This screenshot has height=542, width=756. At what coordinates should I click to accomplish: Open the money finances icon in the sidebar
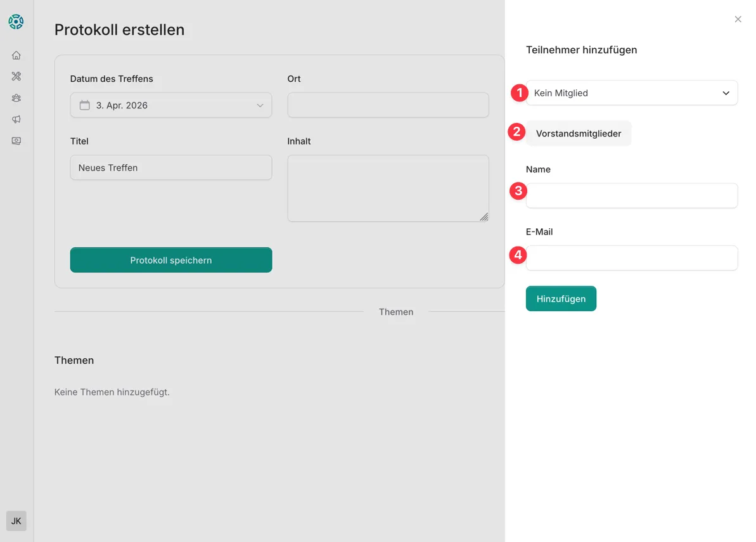[16, 141]
